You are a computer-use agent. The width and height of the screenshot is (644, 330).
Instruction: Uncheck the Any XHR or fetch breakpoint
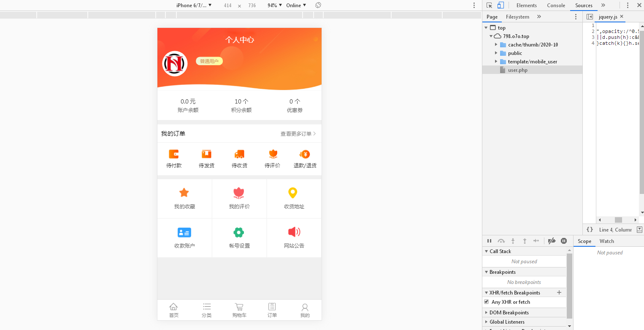[487, 302]
